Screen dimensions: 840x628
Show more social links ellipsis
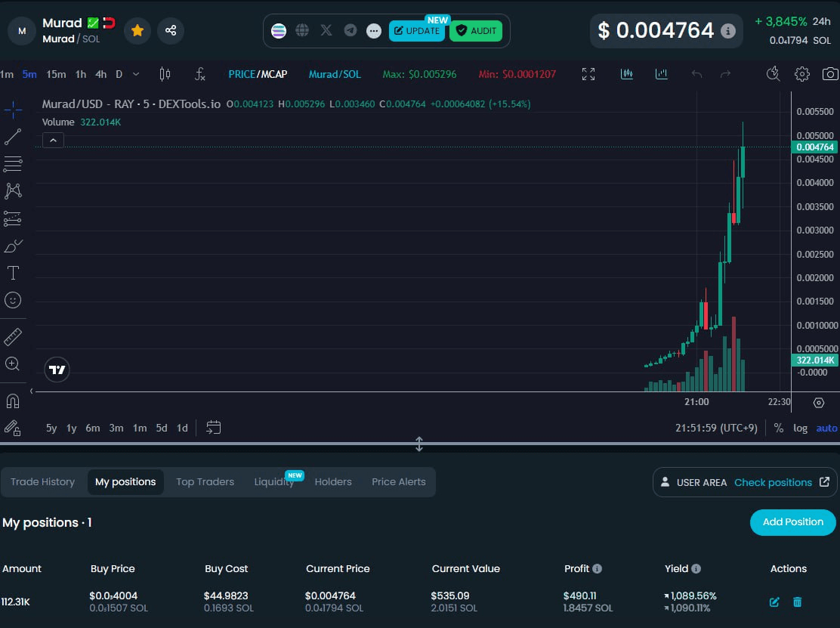coord(374,31)
